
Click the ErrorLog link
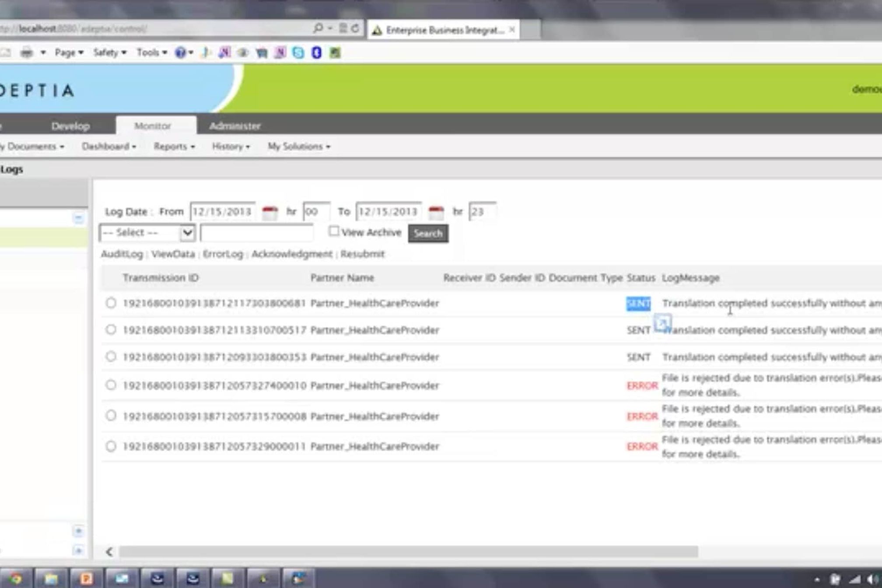point(223,254)
